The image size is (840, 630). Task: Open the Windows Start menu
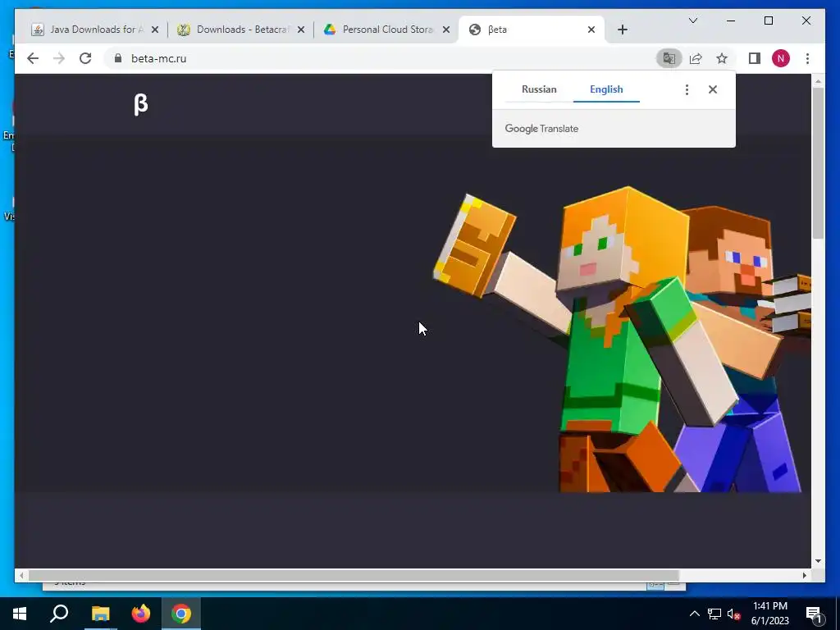20,614
